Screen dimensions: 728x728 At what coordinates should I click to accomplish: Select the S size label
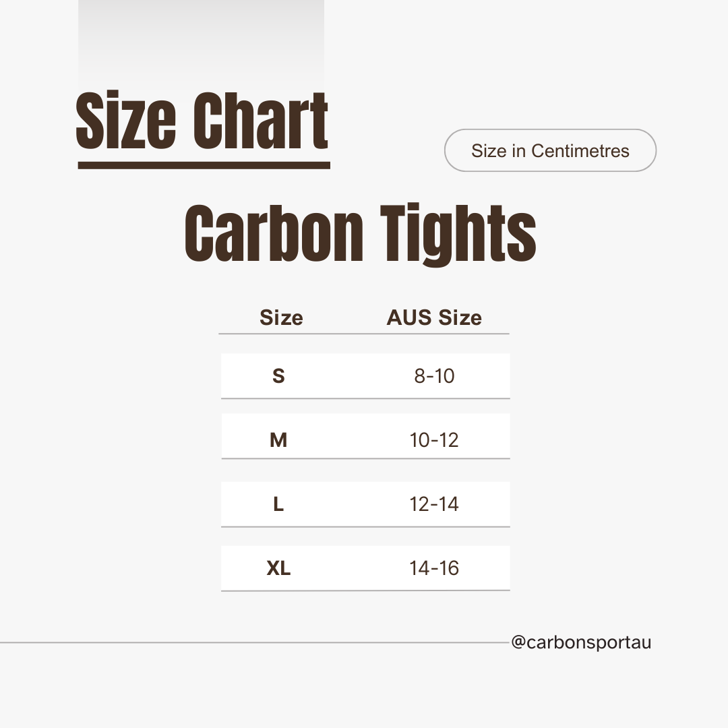tap(278, 376)
